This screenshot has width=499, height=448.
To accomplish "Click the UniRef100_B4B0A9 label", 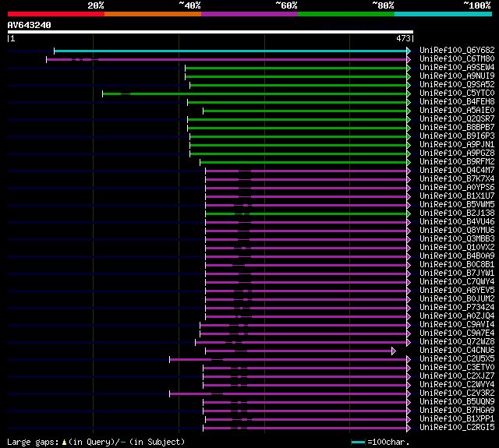I will (x=457, y=256).
